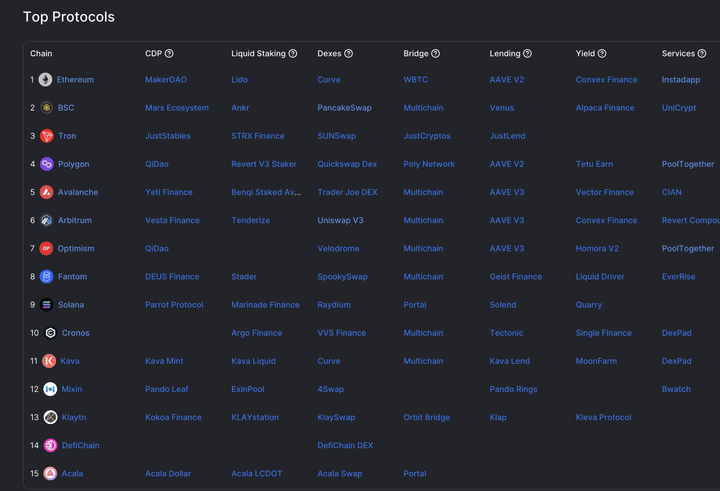720x491 pixels.
Task: Click the Fantom chain logo icon
Action: point(46,277)
